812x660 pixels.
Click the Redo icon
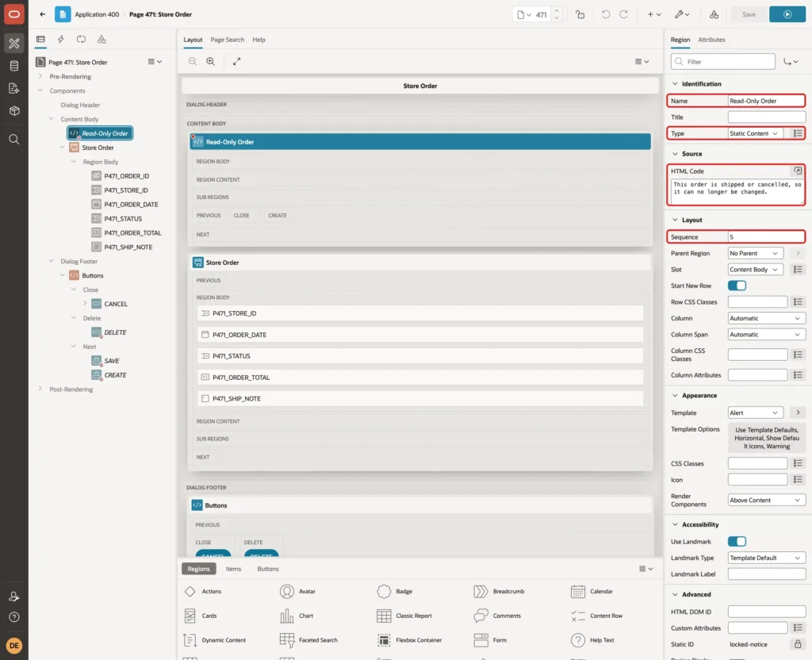point(623,14)
